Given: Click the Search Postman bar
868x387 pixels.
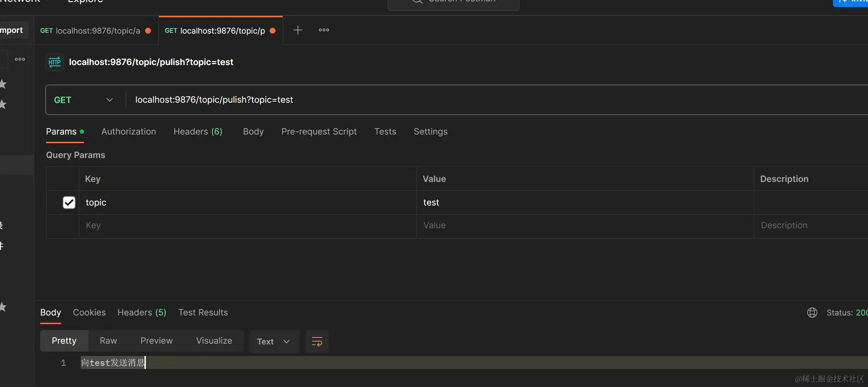Looking at the screenshot, I should point(453,3).
